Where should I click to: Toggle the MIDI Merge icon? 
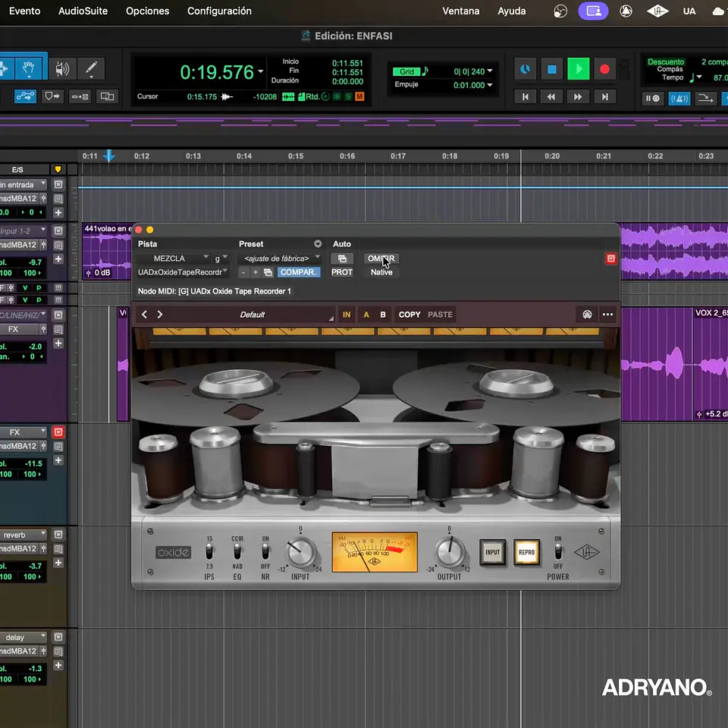(x=705, y=99)
